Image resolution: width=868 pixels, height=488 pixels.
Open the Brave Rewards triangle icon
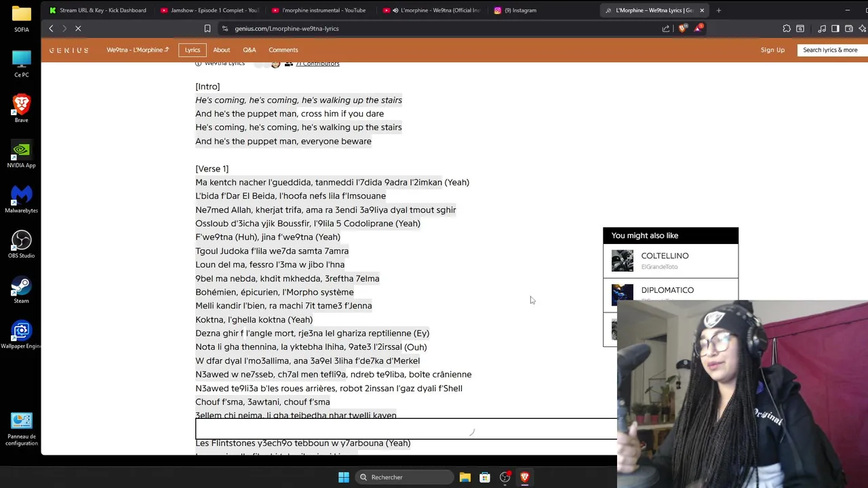click(698, 28)
